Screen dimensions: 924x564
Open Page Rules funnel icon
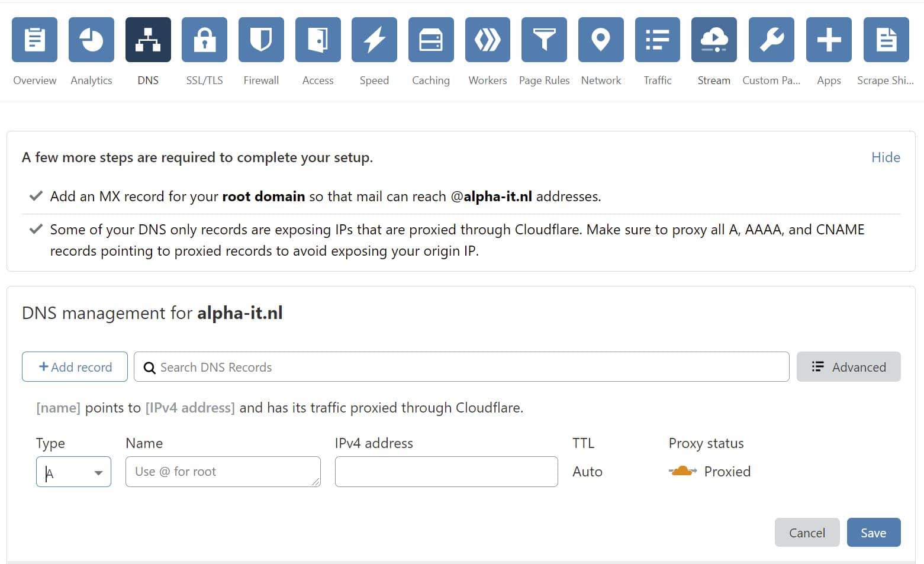pos(544,40)
